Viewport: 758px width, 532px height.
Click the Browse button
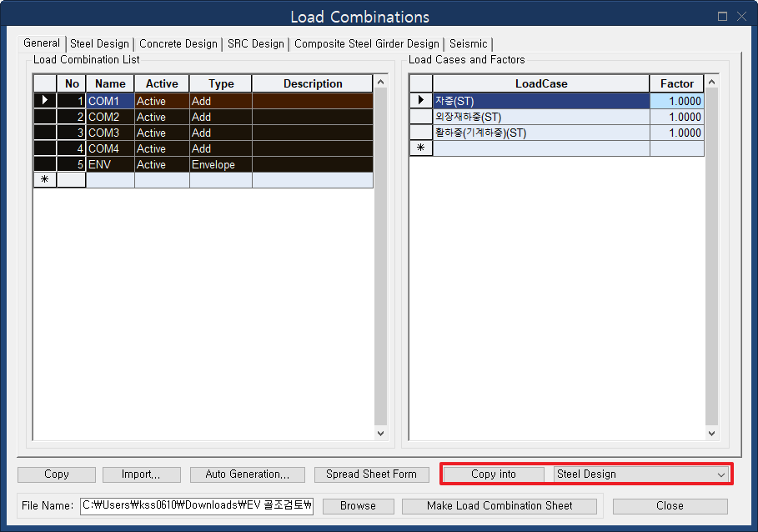(x=359, y=506)
